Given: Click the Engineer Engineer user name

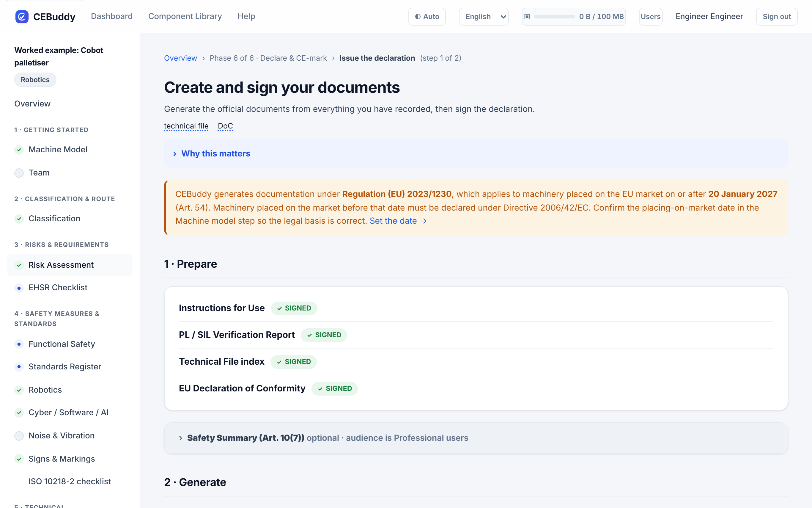Looking at the screenshot, I should [x=709, y=16].
